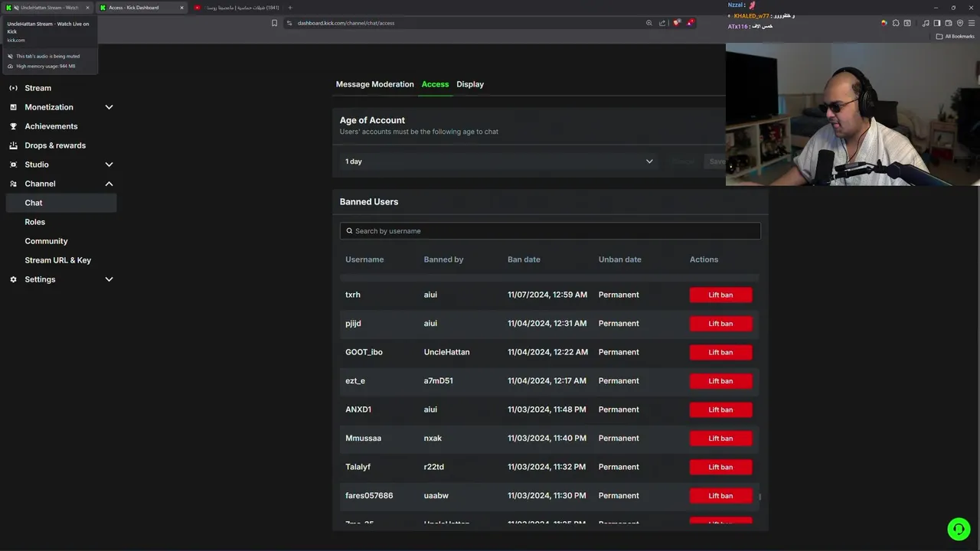Image resolution: width=980 pixels, height=551 pixels.
Task: Select the Access tab
Action: pos(435,84)
